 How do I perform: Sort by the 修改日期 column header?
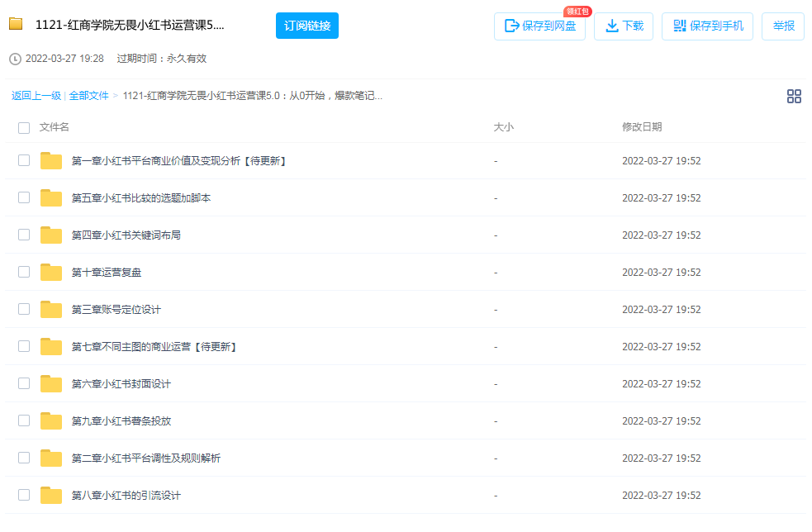click(642, 127)
